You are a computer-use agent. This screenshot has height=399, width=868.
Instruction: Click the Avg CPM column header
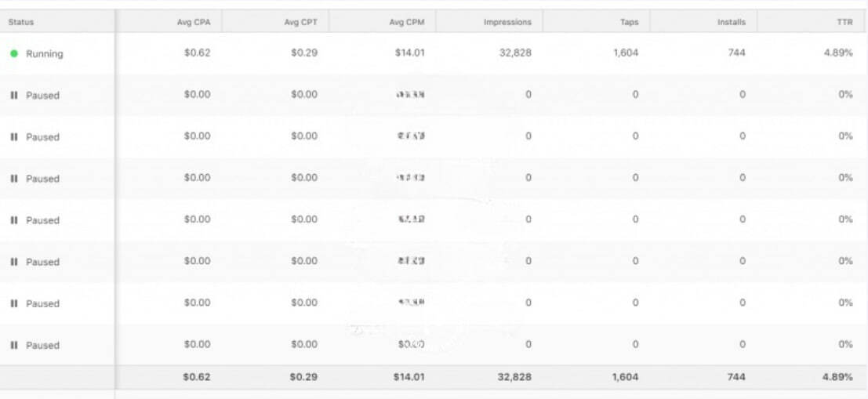pyautogui.click(x=407, y=22)
